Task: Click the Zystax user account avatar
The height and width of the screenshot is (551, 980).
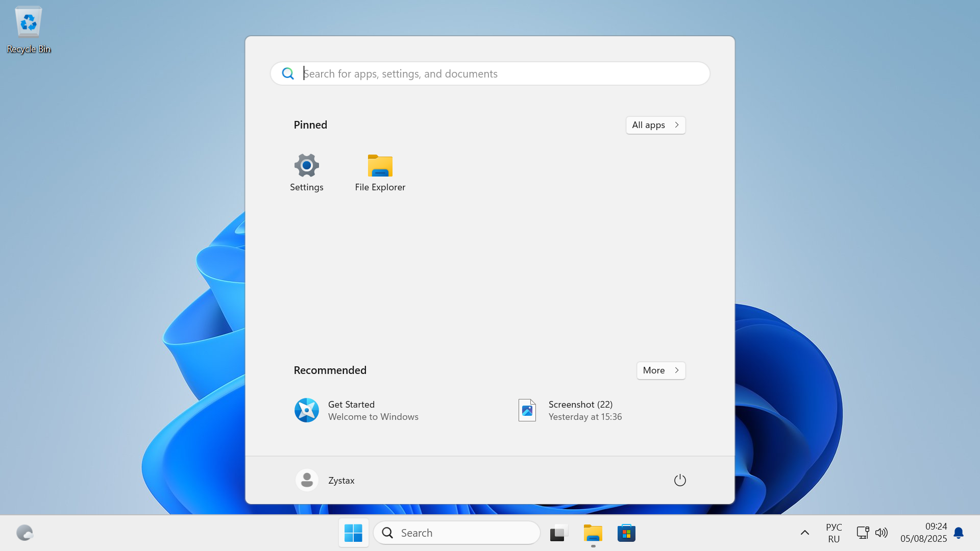Action: [x=307, y=480]
